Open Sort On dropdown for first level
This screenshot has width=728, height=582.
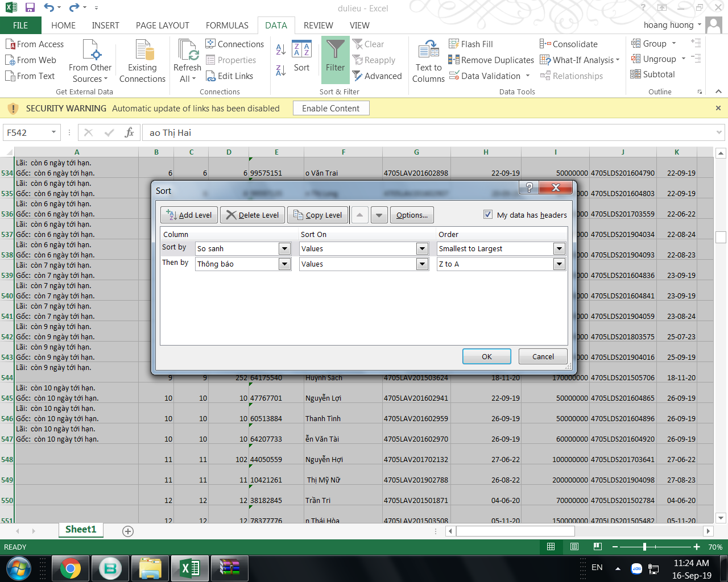[x=422, y=248]
